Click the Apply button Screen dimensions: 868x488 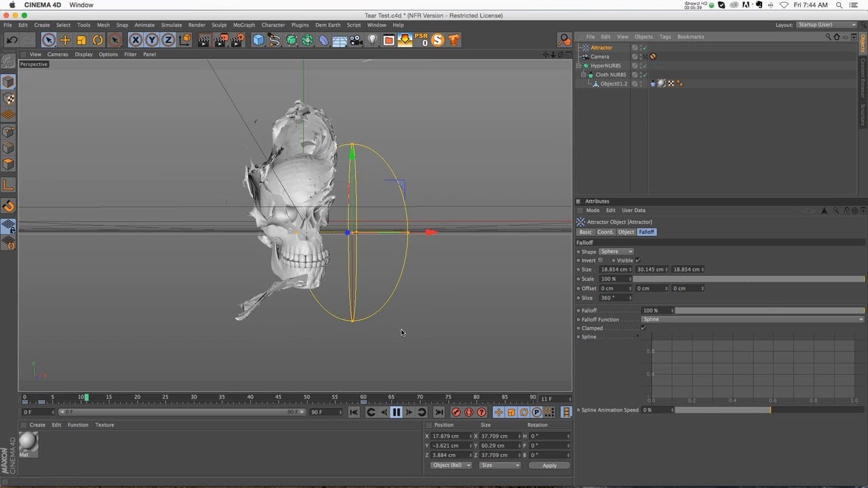pyautogui.click(x=549, y=466)
